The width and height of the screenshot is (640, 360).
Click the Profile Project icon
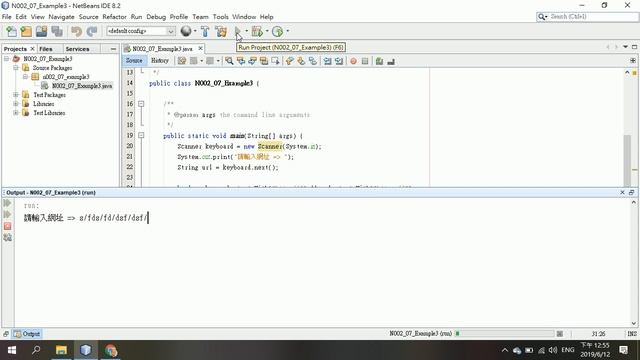278,31
